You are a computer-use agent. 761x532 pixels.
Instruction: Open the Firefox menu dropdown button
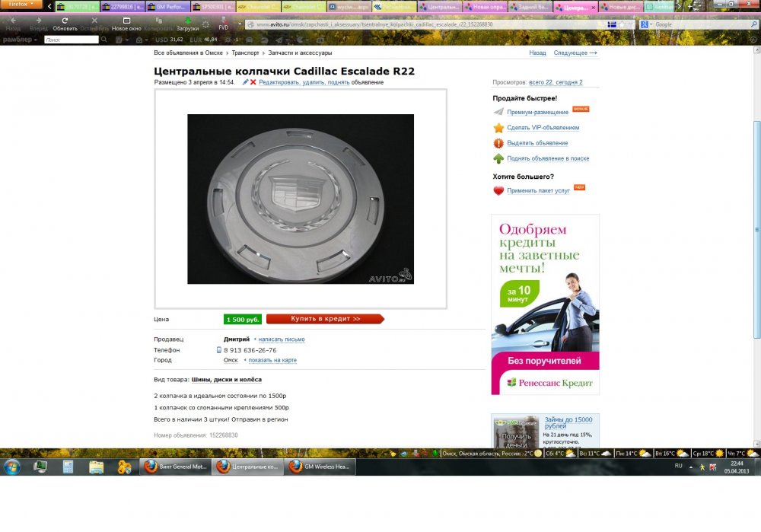coord(21,5)
